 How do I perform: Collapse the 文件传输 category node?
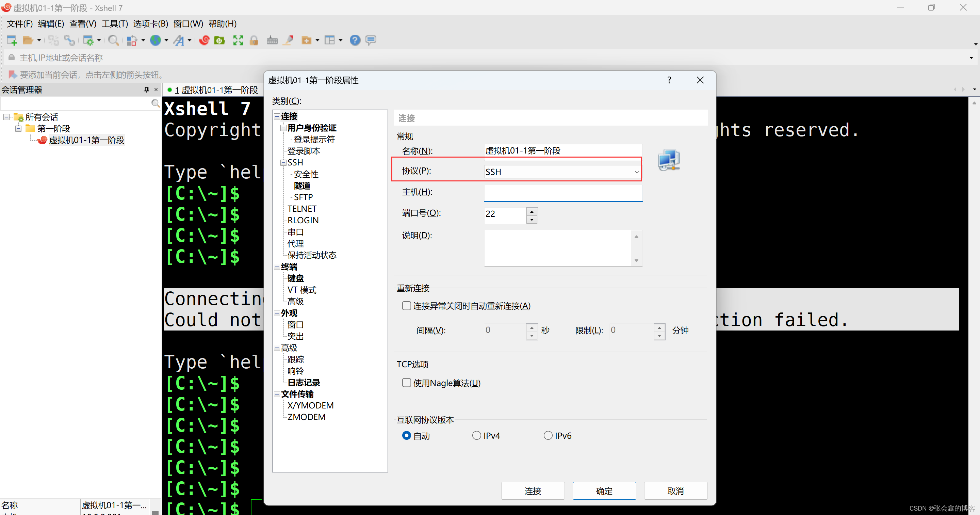pyautogui.click(x=277, y=394)
